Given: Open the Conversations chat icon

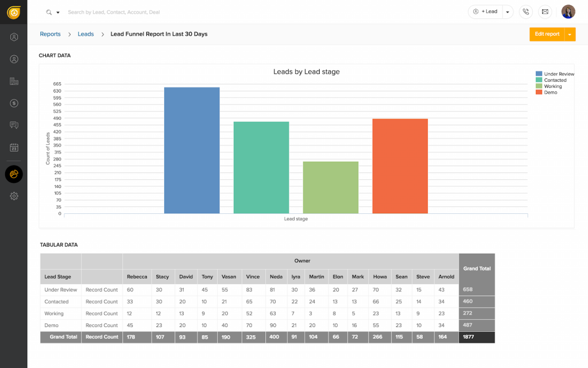Looking at the screenshot, I should pos(13,125).
